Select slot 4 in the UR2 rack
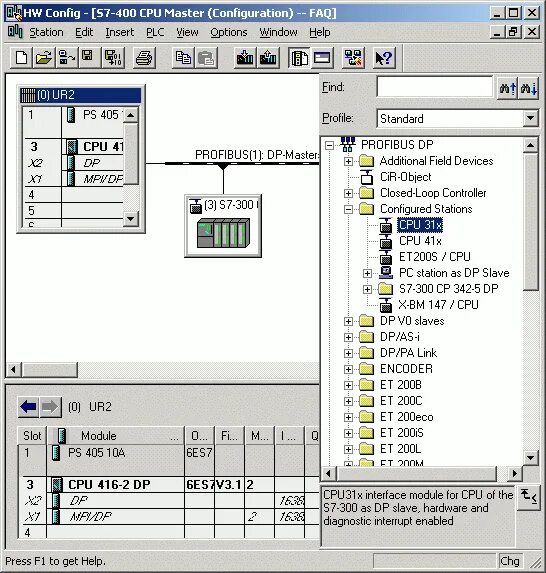Screen dimensions: 546x573 pyautogui.click(x=73, y=194)
